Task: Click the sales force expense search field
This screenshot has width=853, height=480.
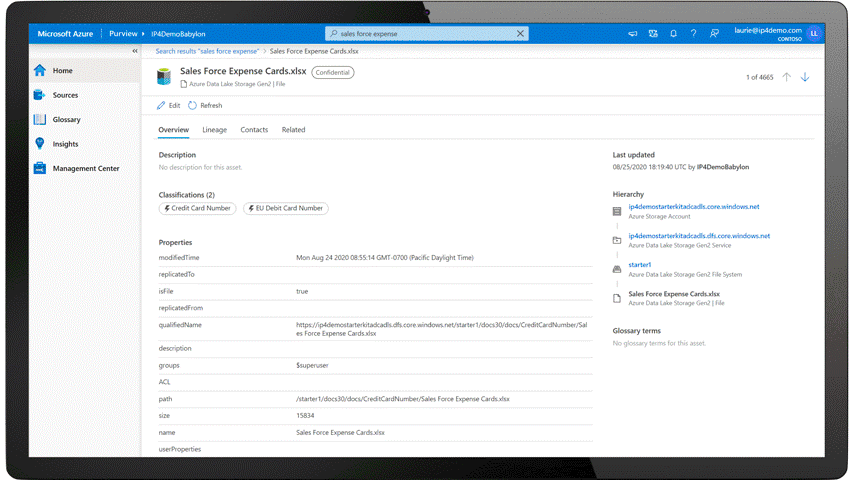Action: tap(426, 33)
